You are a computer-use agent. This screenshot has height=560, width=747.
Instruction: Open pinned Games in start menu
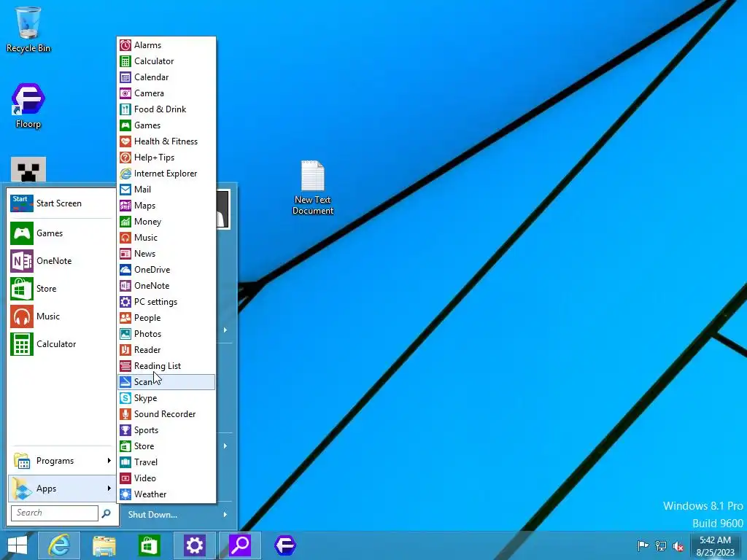[61, 233]
